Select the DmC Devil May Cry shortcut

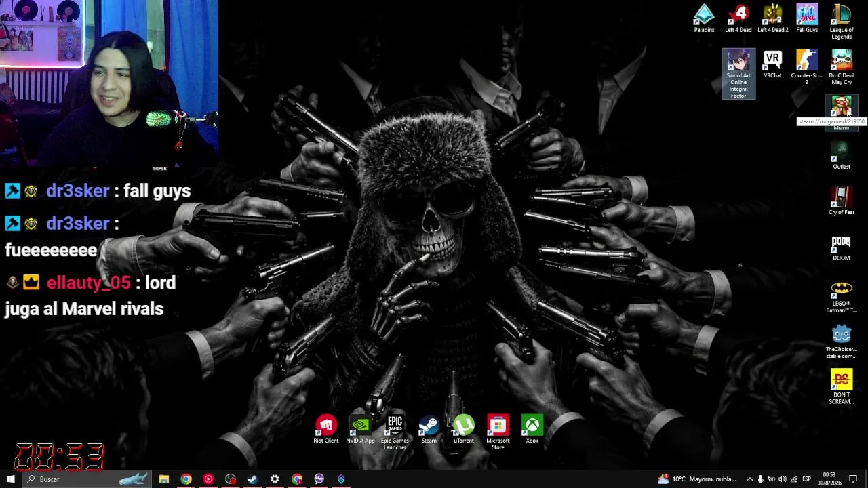[842, 67]
